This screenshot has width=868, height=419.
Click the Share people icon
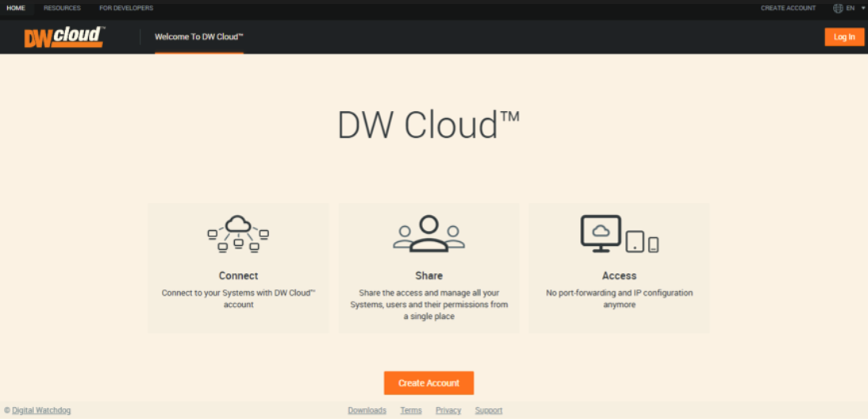click(429, 233)
